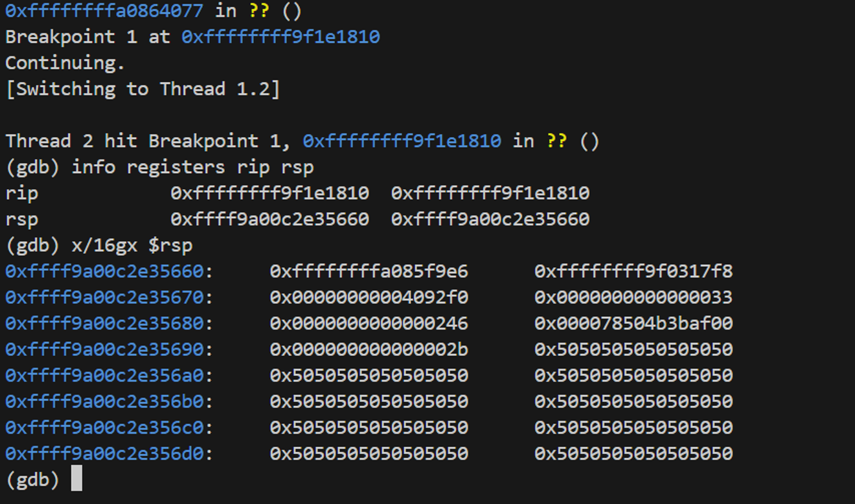
Task: Click the address in 'Thread 2 hit Breakpoint 1' line
Action: pos(402,141)
